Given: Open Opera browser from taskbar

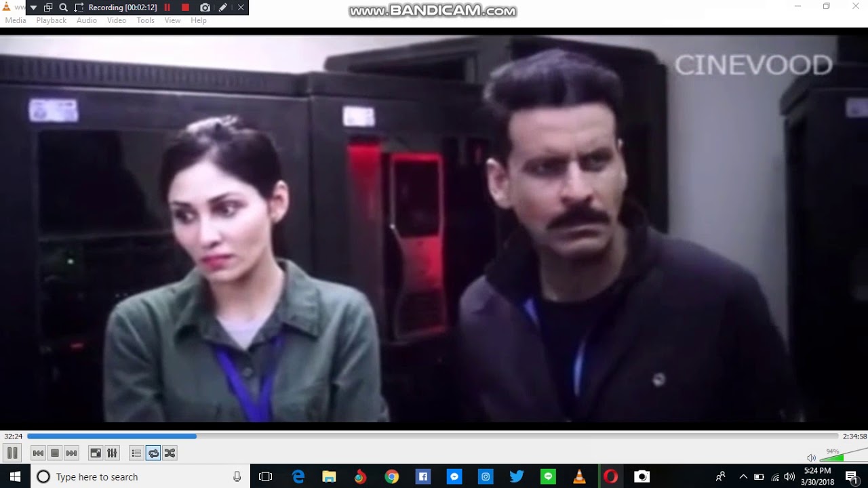Looking at the screenshot, I should pyautogui.click(x=610, y=476).
